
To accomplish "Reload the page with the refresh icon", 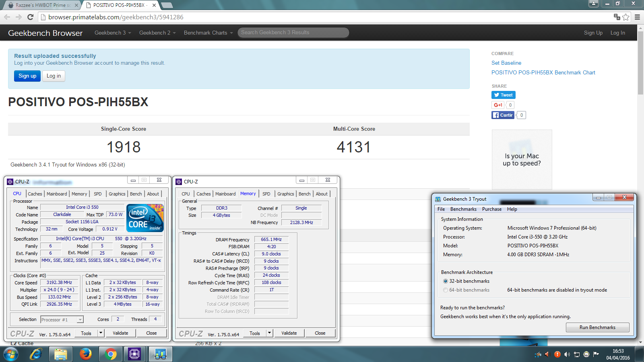I will (30, 17).
